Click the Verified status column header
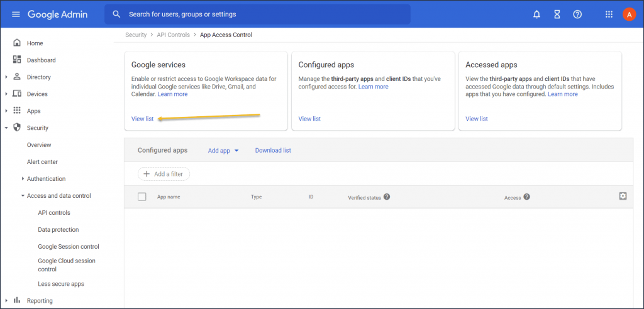The height and width of the screenshot is (309, 644). coord(364,197)
